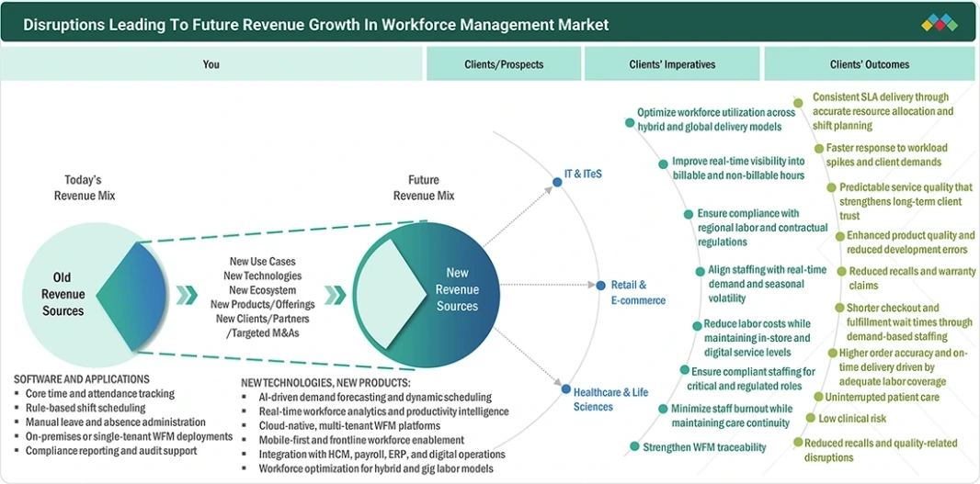Click the SOFTWARE AND APPLICATIONS heading
The height and width of the screenshot is (484, 980).
(x=82, y=379)
